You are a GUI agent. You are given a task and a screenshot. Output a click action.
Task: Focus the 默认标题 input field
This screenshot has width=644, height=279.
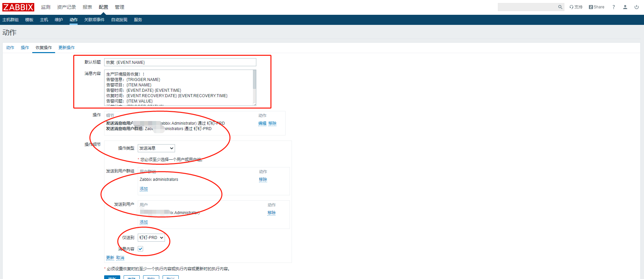pos(180,62)
